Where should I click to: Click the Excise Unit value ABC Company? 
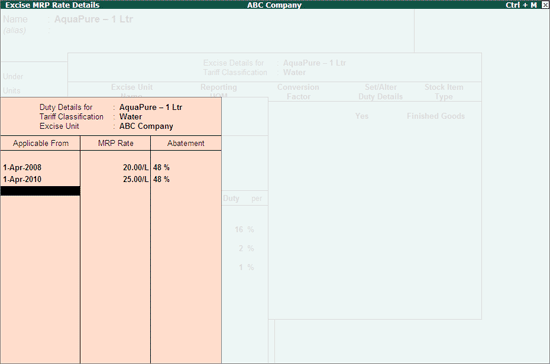146,126
